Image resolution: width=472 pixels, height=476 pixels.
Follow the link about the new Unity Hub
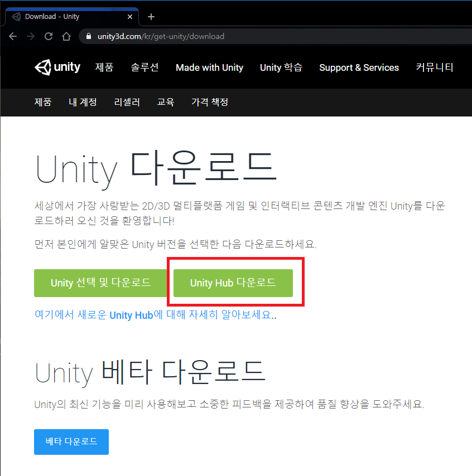click(156, 315)
